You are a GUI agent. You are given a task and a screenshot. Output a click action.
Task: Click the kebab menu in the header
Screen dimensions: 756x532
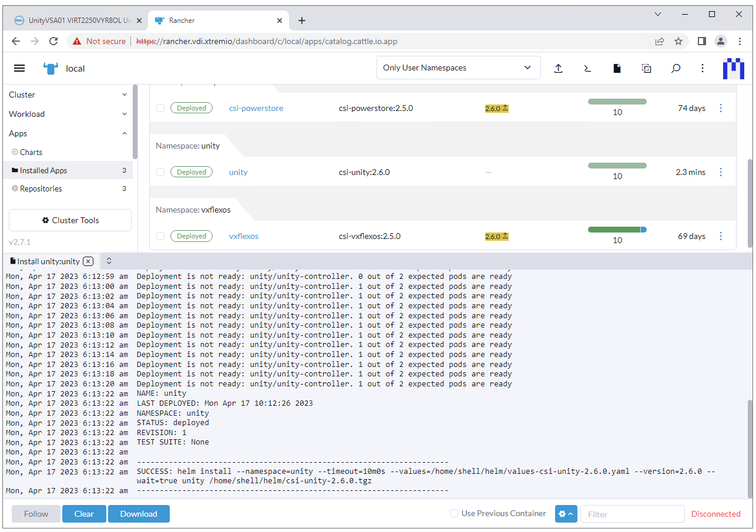coord(703,68)
